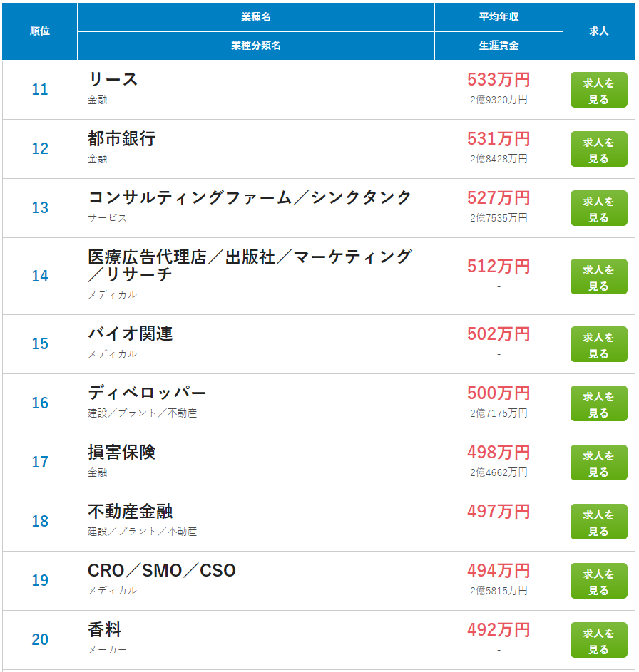The image size is (639, 672).
Task: Click the バイオ関連 industry name
Action: point(130,334)
